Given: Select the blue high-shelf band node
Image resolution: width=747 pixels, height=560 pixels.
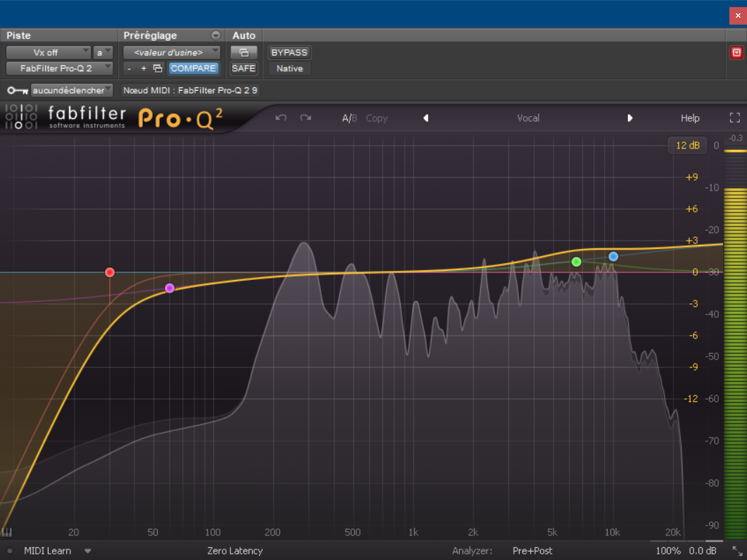Looking at the screenshot, I should point(614,257).
